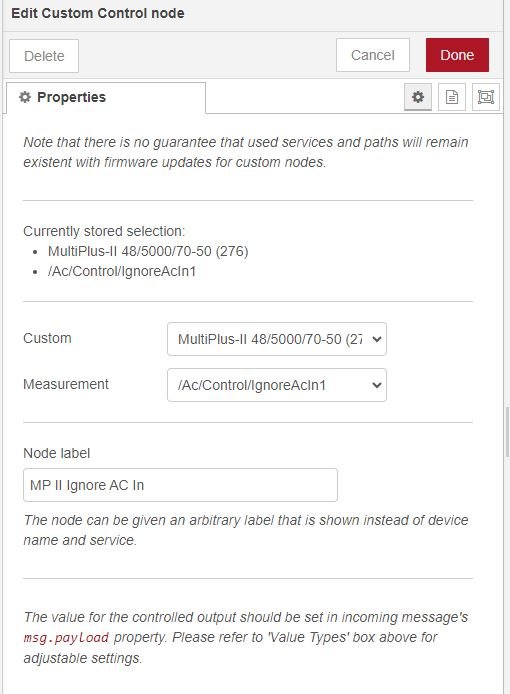
Task: Click gear icon beside Properties label
Action: click(25, 97)
